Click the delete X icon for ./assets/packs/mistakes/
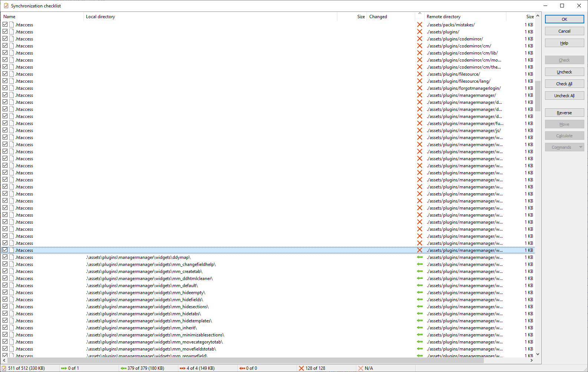The height and width of the screenshot is (372, 588). coord(419,25)
